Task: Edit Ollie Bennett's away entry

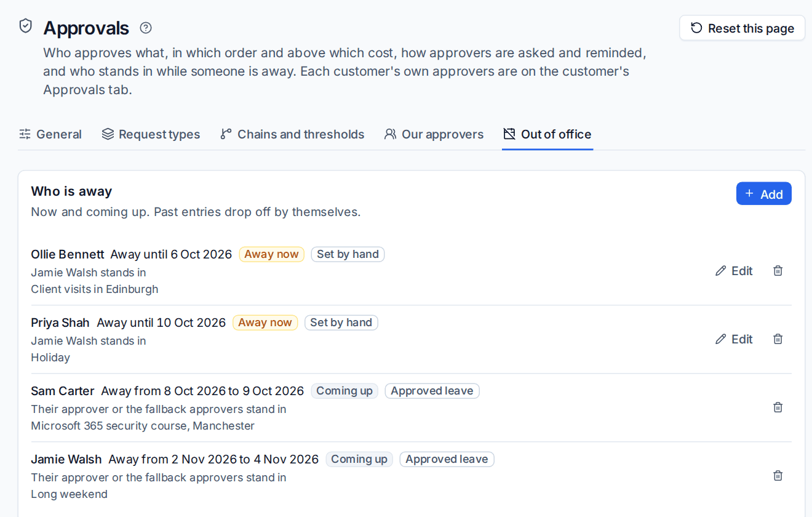Action: pyautogui.click(x=734, y=271)
